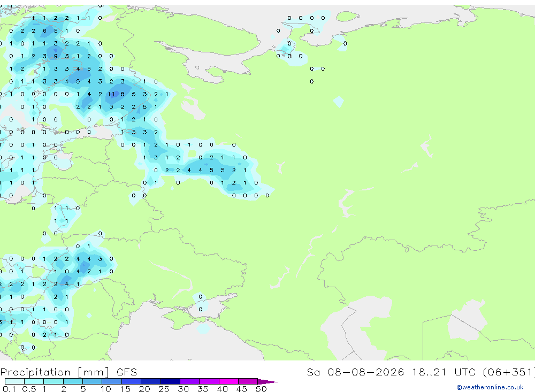Image resolution: width=535 pixels, height=392 pixels.
Task: Click the legend arrow tip above 50 mm
Action: click(267, 381)
